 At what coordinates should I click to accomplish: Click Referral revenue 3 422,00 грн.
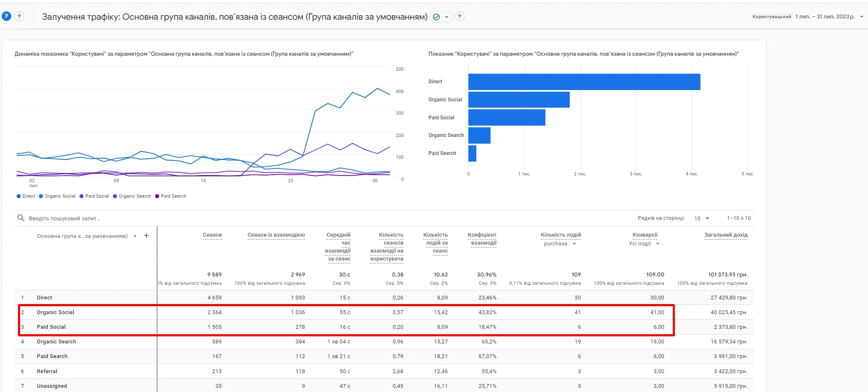pos(731,371)
